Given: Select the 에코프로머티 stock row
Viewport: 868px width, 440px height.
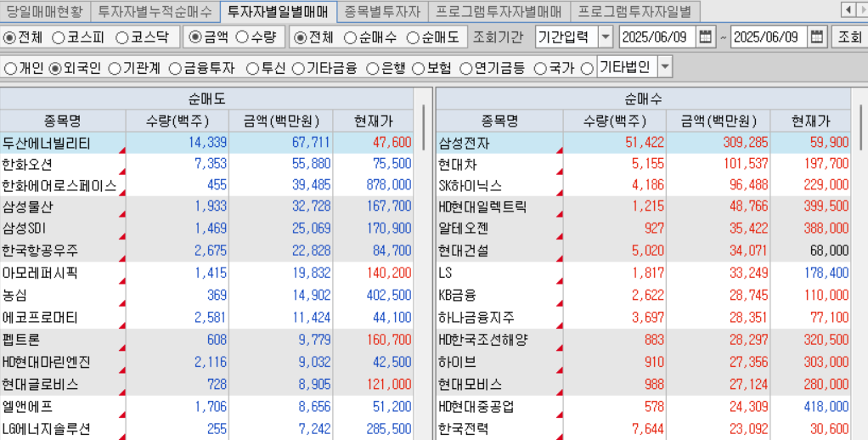Looking at the screenshot, I should (207, 318).
